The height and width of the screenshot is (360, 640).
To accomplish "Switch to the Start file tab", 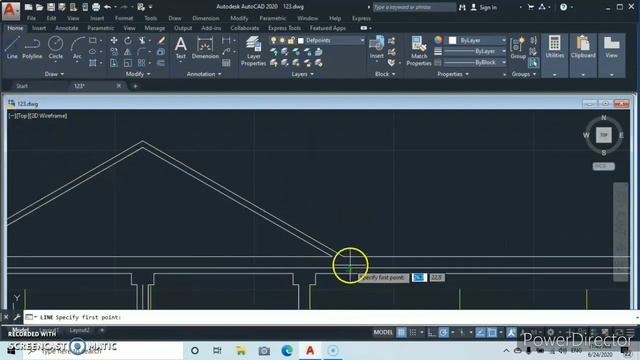I will 22,86.
